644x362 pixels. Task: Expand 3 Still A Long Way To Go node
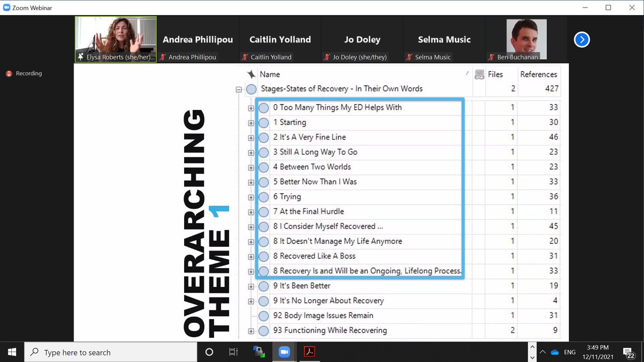coord(251,153)
